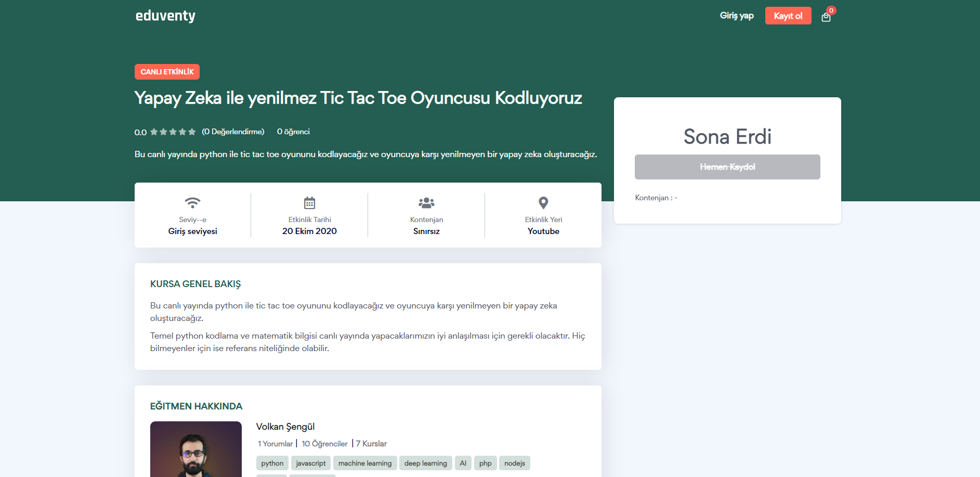980x477 pixels.
Task: Click the wifi level icon above Giriş seviyesi
Action: pos(192,202)
